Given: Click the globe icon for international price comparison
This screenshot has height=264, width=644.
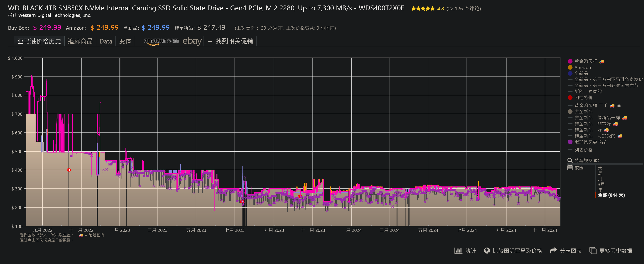Looking at the screenshot, I should [487, 251].
